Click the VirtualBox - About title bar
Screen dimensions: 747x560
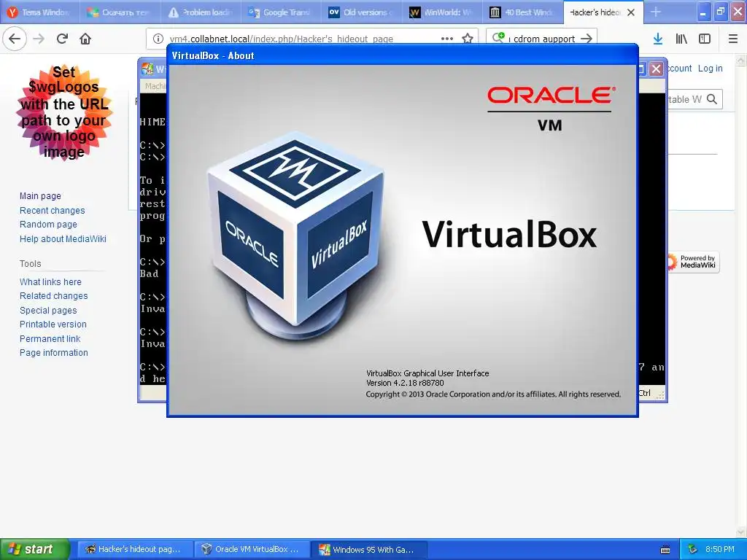403,55
